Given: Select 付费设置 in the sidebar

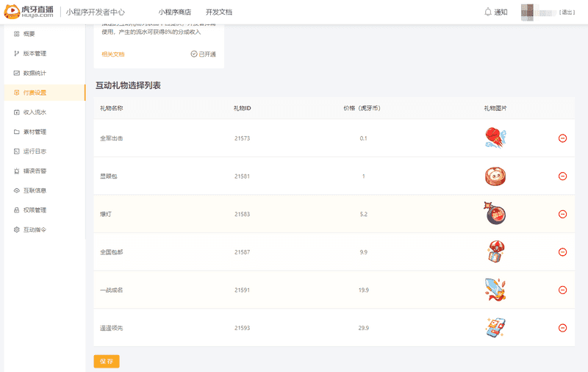Looking at the screenshot, I should pos(45,93).
